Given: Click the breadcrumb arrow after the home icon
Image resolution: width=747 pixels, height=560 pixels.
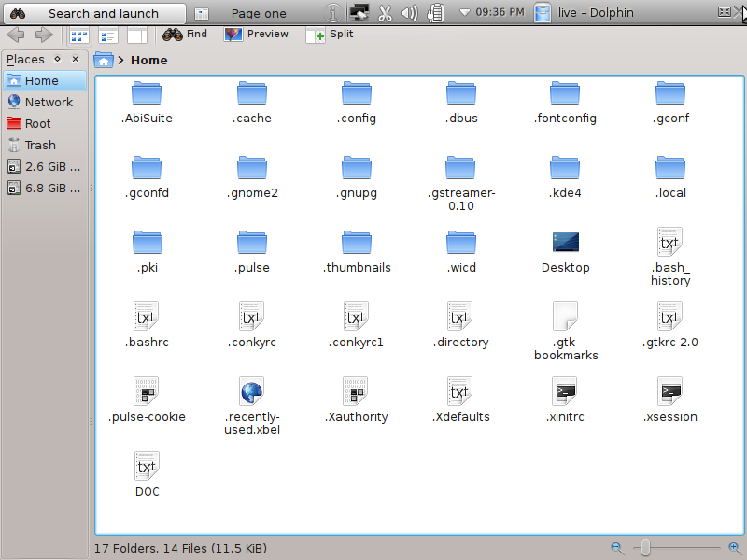Looking at the screenshot, I should tap(120, 59).
